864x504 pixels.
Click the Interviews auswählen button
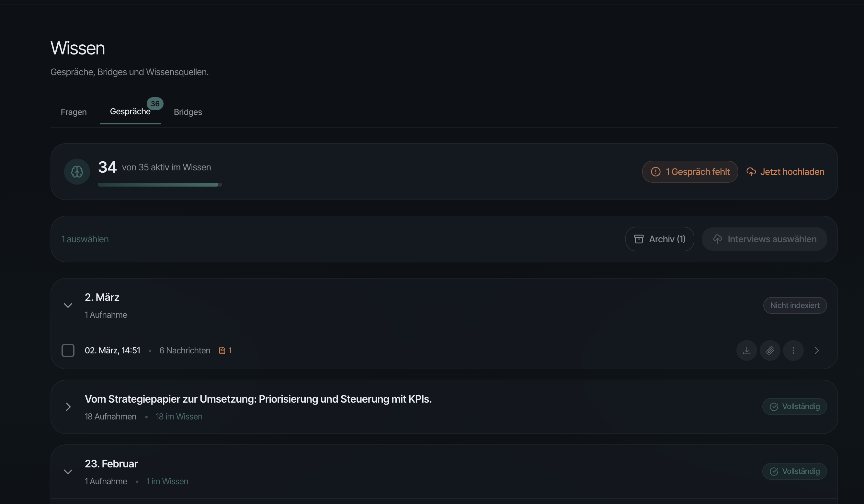tap(764, 239)
